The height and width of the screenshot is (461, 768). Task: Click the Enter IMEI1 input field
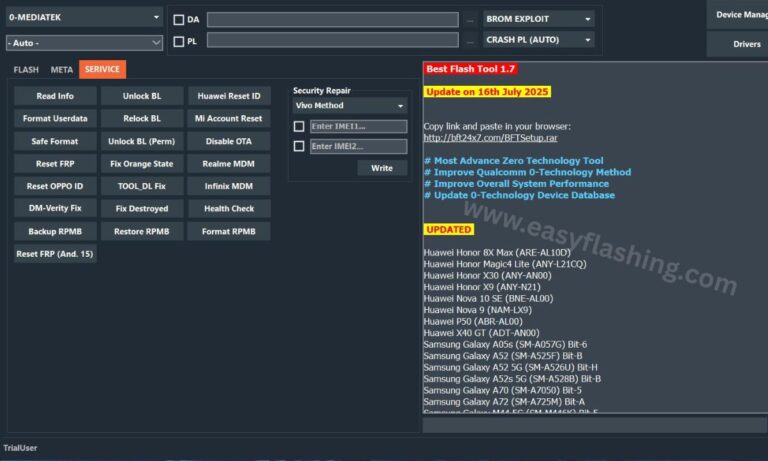(359, 126)
